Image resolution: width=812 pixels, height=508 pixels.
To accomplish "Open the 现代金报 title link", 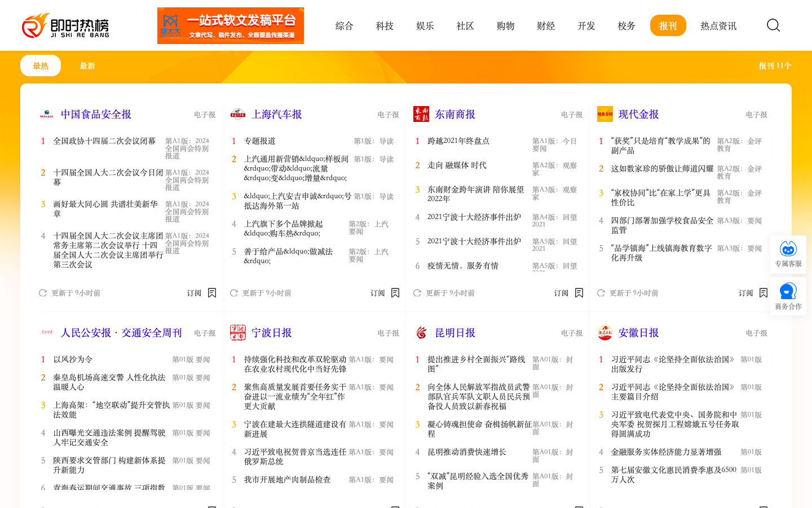I will coord(639,114).
